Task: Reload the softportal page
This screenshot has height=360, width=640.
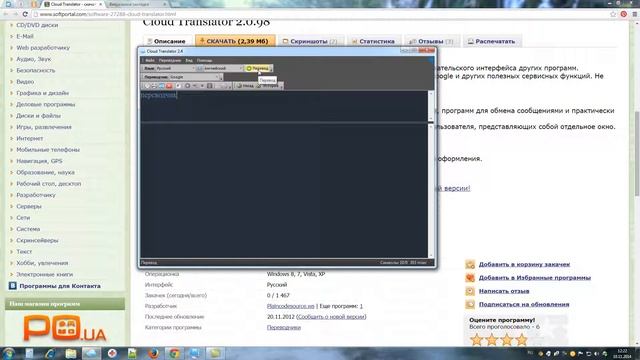Action: tap(25, 14)
